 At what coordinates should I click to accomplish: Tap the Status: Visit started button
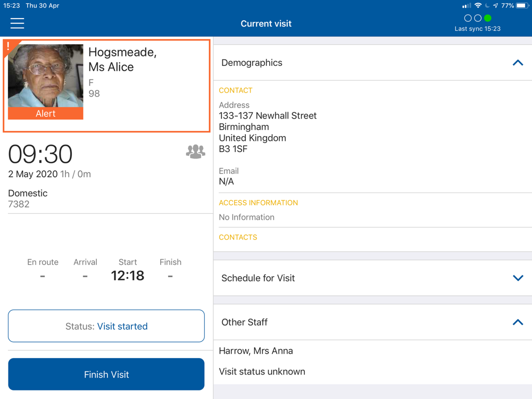[x=106, y=326]
